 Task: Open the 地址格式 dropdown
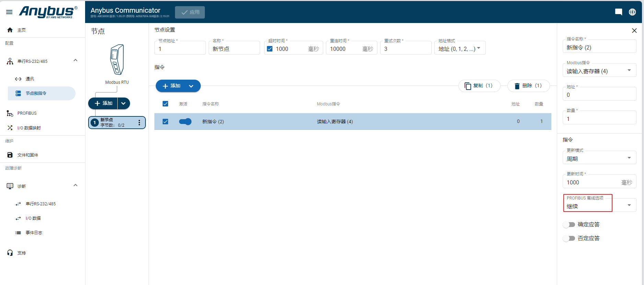460,48
